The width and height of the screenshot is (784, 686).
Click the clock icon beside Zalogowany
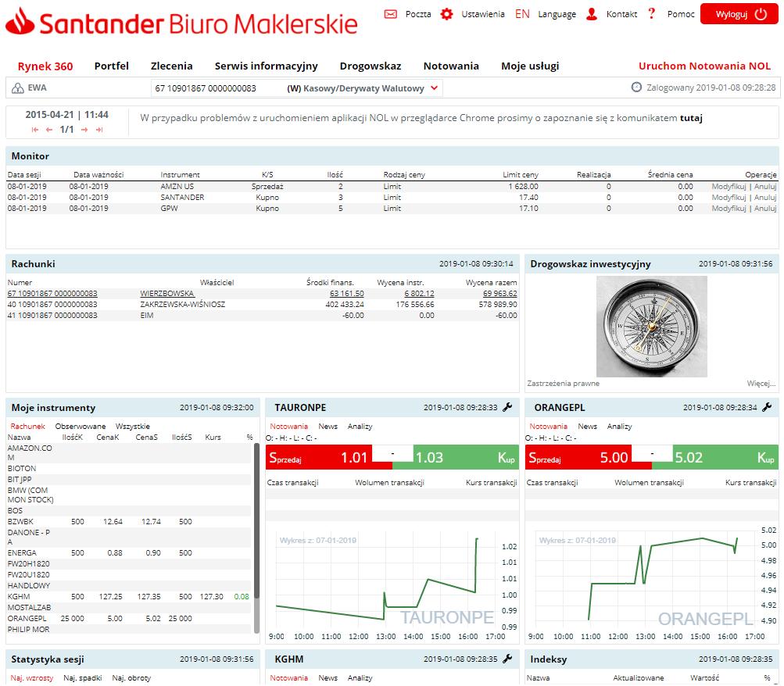point(636,88)
